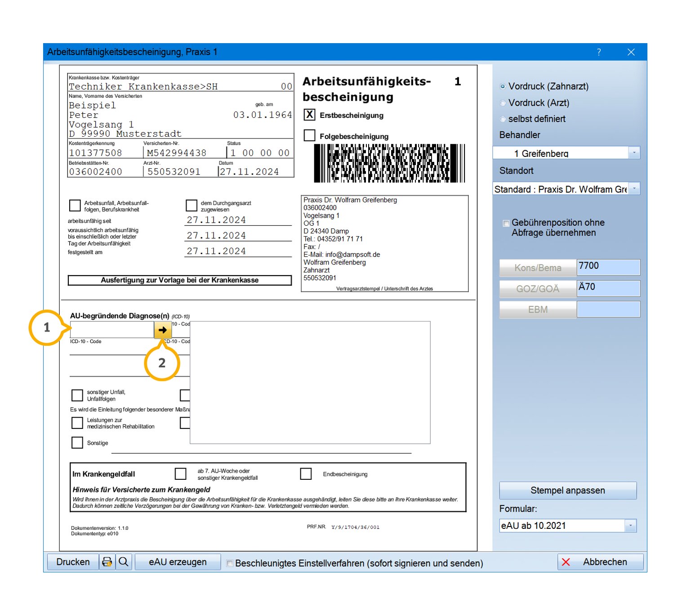Click Techniker Krankenkasse>SH text

click(x=143, y=86)
